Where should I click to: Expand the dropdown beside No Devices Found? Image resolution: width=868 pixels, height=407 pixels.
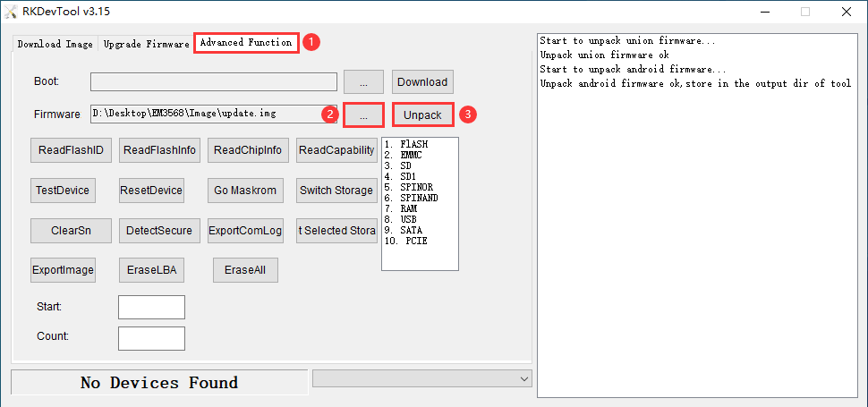(523, 379)
